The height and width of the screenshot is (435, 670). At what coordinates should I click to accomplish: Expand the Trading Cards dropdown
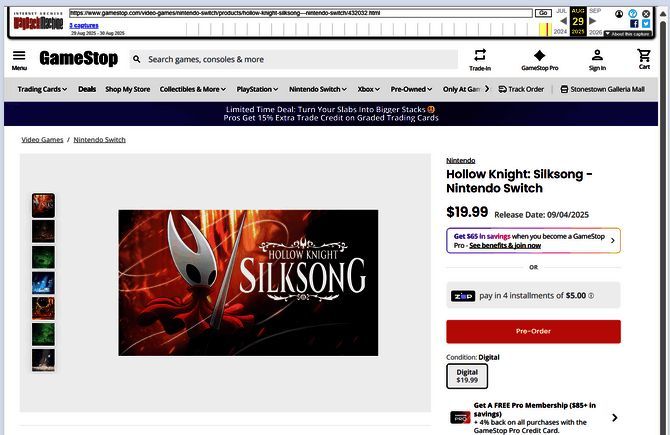[x=42, y=89]
